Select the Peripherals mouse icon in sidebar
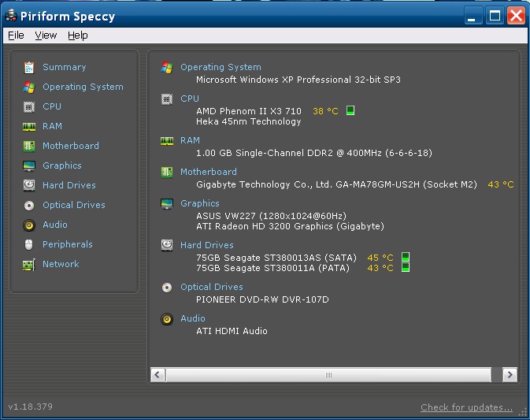The image size is (530, 420). [29, 244]
